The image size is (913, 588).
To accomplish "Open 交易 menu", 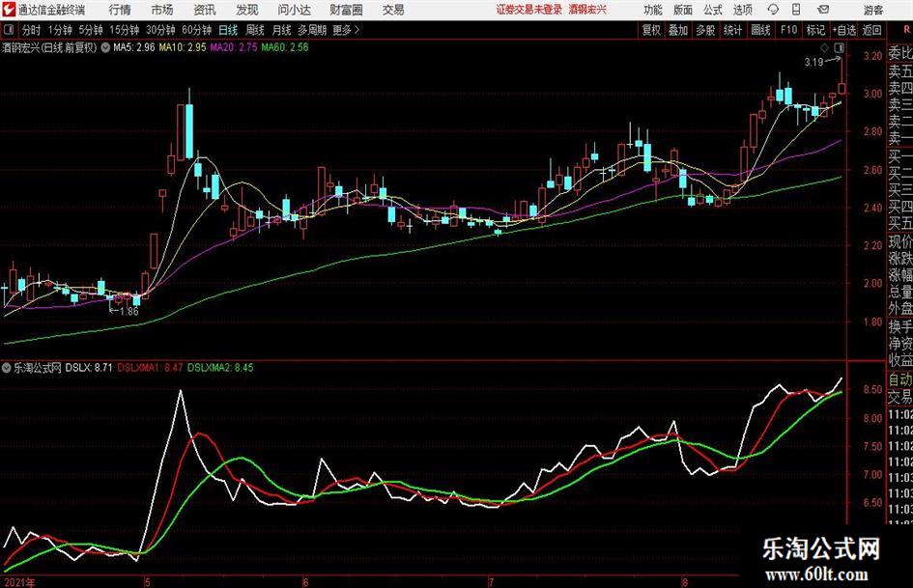I will (393, 10).
